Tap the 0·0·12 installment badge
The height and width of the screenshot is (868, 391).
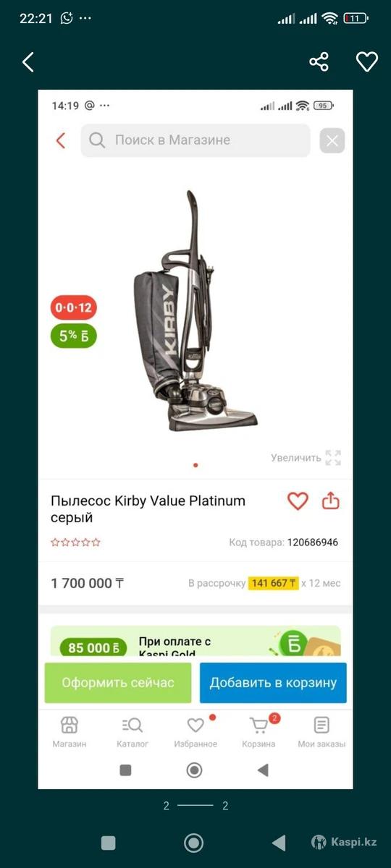[74, 307]
